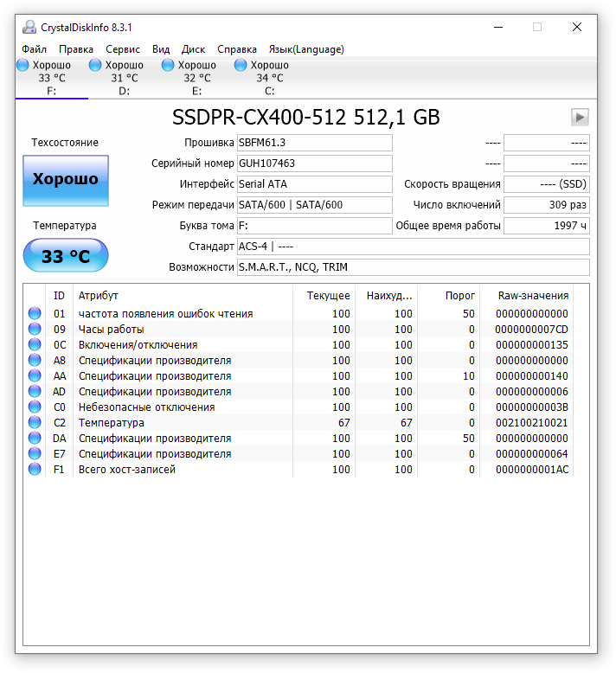Click status icon for attribute C0
Image resolution: width=616 pixels, height=673 pixels.
pos(35,407)
